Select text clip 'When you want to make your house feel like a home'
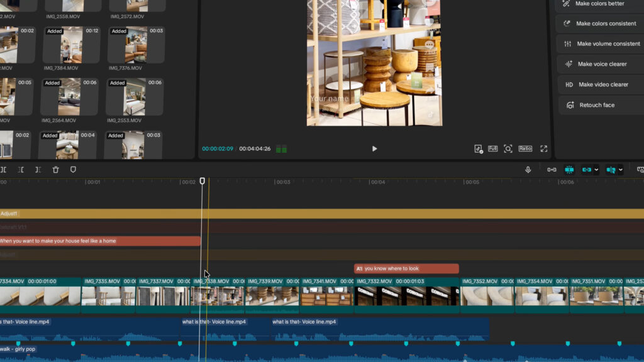 (100, 241)
